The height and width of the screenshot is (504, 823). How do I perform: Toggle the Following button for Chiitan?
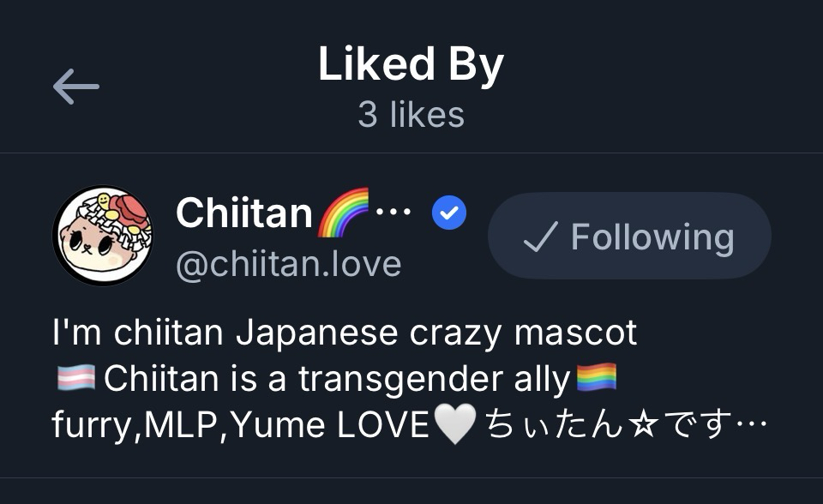[x=629, y=237]
